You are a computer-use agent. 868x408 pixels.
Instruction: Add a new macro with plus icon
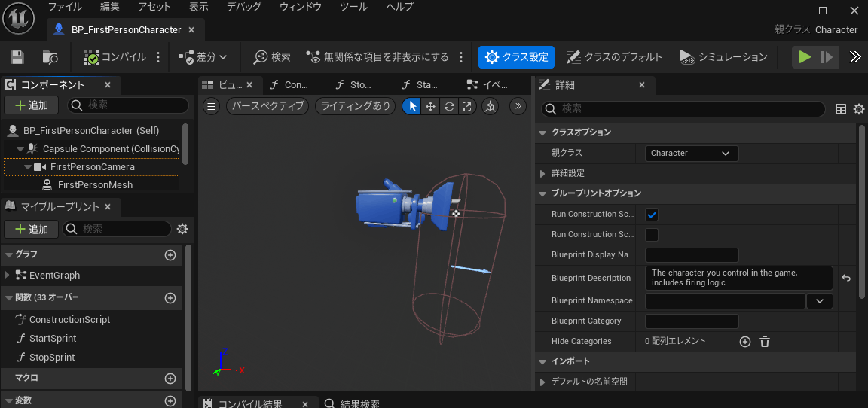point(170,379)
